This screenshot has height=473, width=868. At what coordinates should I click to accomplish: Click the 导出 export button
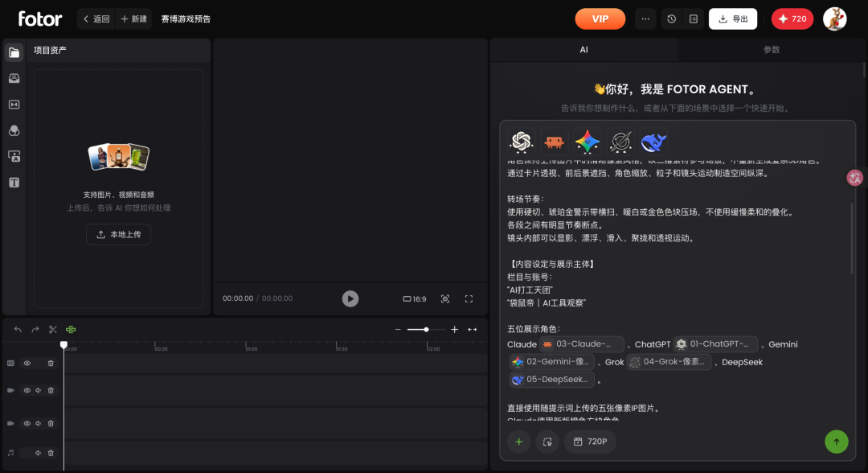point(733,19)
